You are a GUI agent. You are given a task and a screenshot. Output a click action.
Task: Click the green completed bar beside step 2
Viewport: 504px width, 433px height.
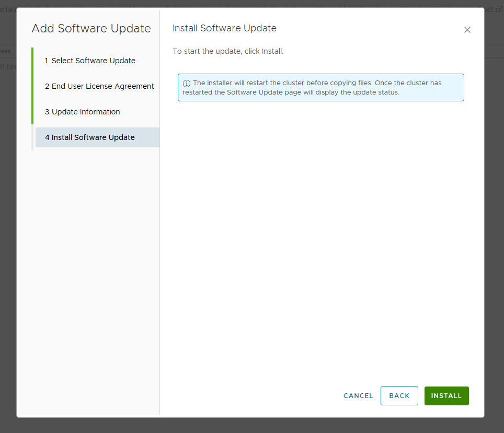pyautogui.click(x=32, y=86)
